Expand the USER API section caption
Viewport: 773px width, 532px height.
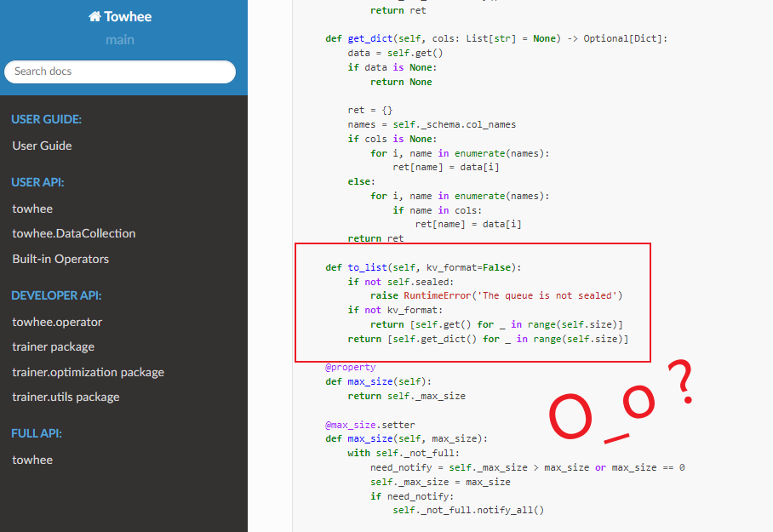tap(37, 182)
